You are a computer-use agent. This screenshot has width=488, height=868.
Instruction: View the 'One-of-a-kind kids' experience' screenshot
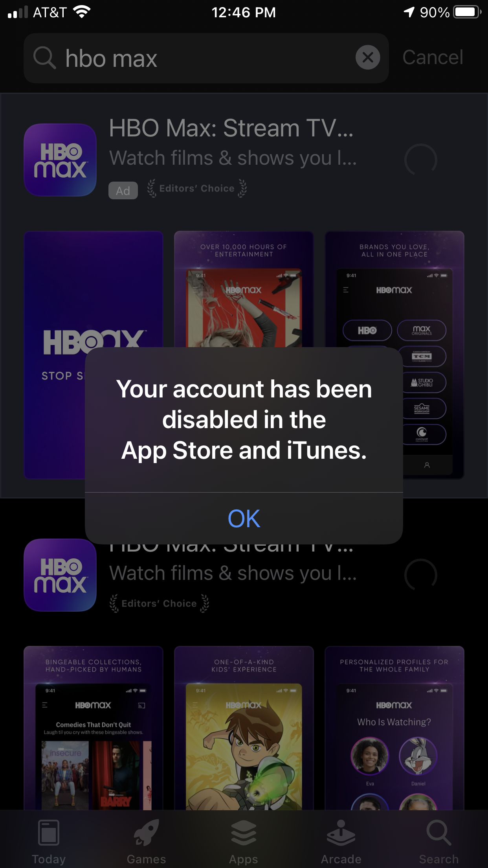[x=244, y=728]
